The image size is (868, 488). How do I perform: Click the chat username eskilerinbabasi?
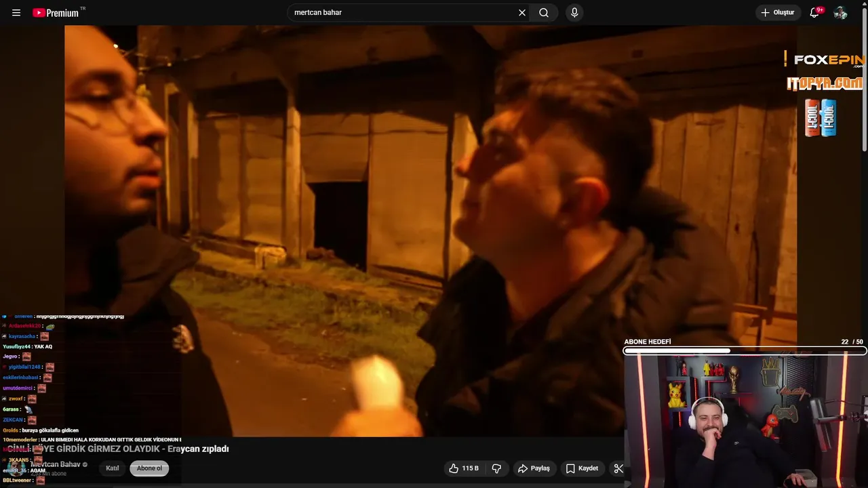[20, 378]
